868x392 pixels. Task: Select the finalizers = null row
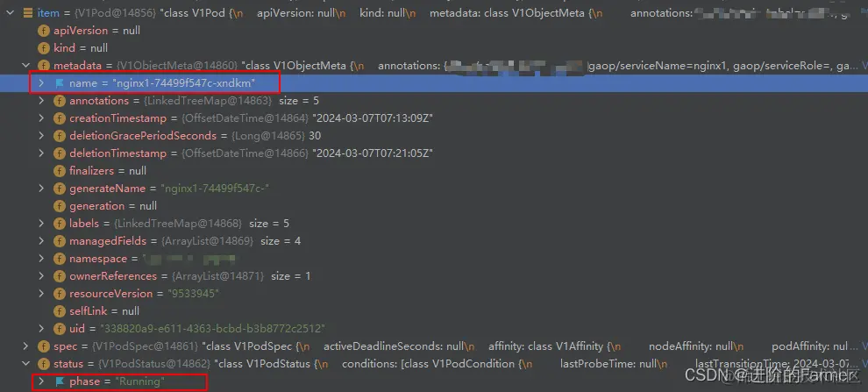coord(434,171)
